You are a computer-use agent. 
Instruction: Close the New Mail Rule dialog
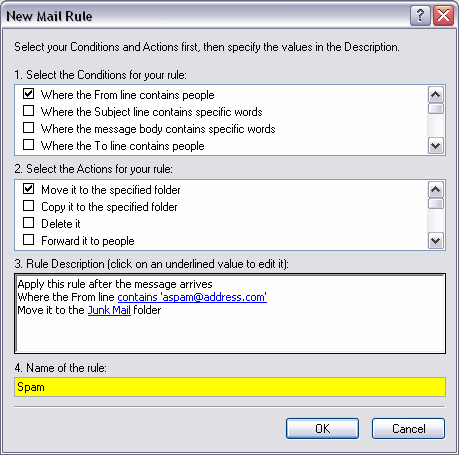tap(443, 16)
